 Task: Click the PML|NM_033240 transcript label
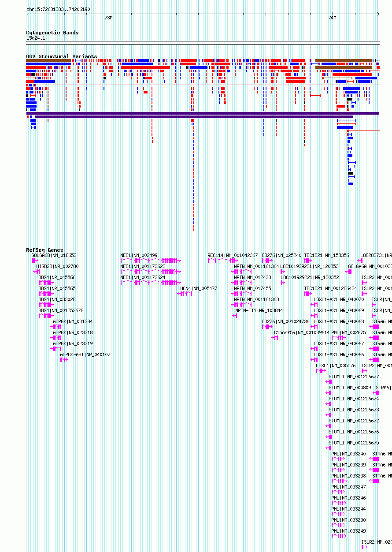(x=348, y=454)
